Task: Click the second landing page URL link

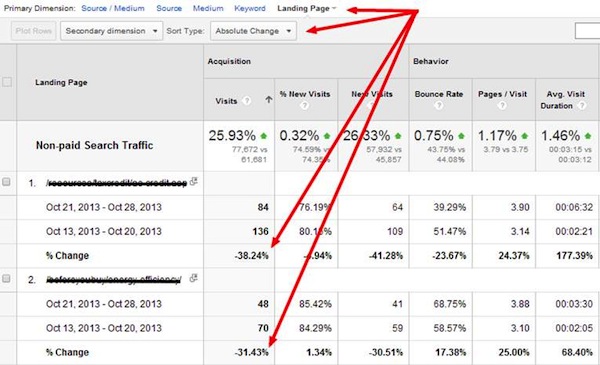Action: coord(113,280)
